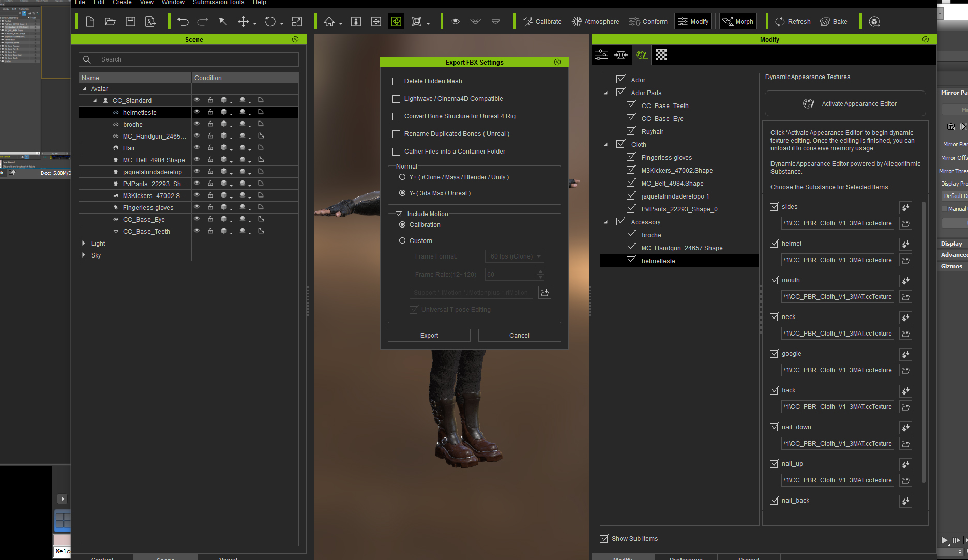Open the Edit menu
Screen dimensions: 968x560
tap(99, 3)
